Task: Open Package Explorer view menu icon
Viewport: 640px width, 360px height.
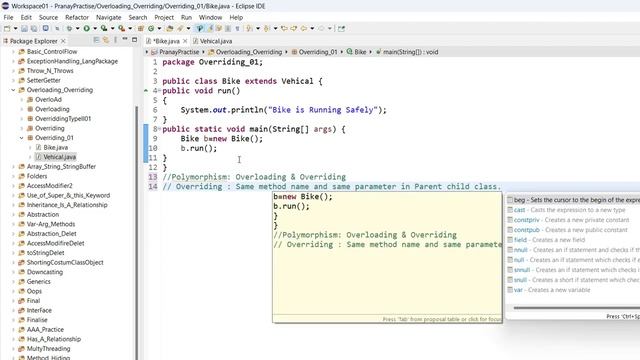Action: click(115, 40)
